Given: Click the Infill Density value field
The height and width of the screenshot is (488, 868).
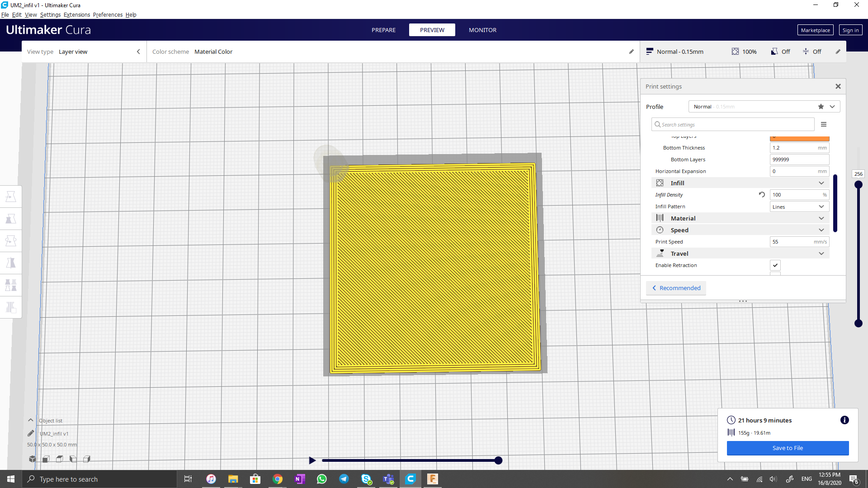Looking at the screenshot, I should tap(799, 195).
